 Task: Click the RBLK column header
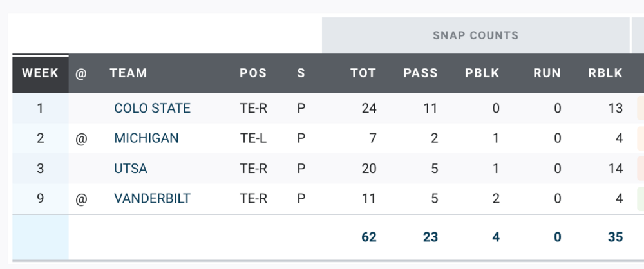[605, 73]
